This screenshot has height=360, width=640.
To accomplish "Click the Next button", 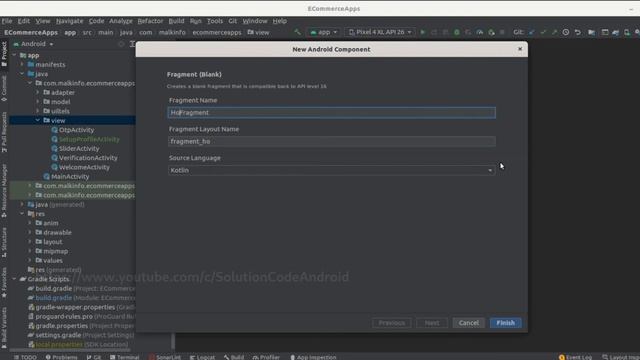I will click(432, 323).
